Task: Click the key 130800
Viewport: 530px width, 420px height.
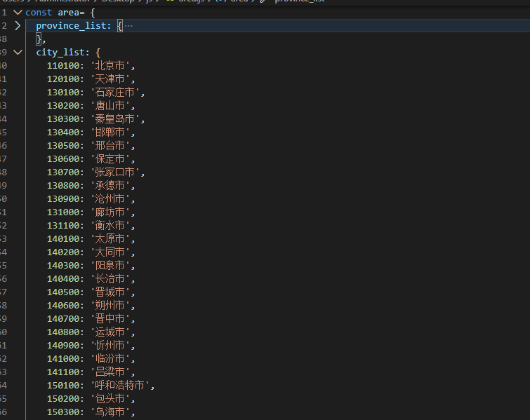Action: click(x=63, y=186)
